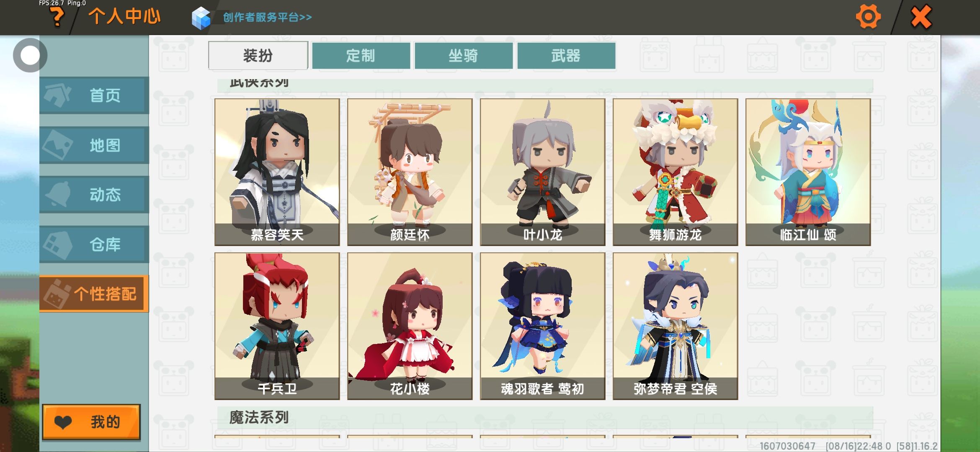Close the personal center with orange X
This screenshot has height=452, width=980.
pos(921,17)
